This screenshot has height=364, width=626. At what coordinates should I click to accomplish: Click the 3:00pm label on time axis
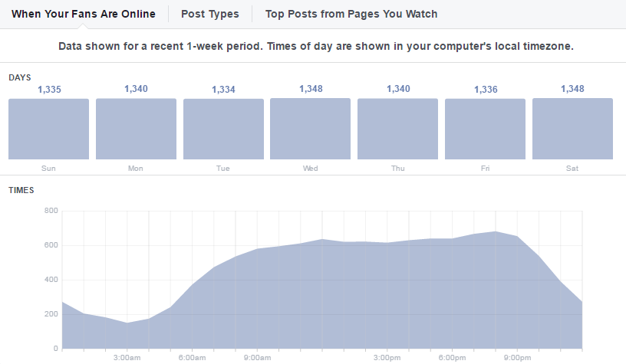(387, 357)
